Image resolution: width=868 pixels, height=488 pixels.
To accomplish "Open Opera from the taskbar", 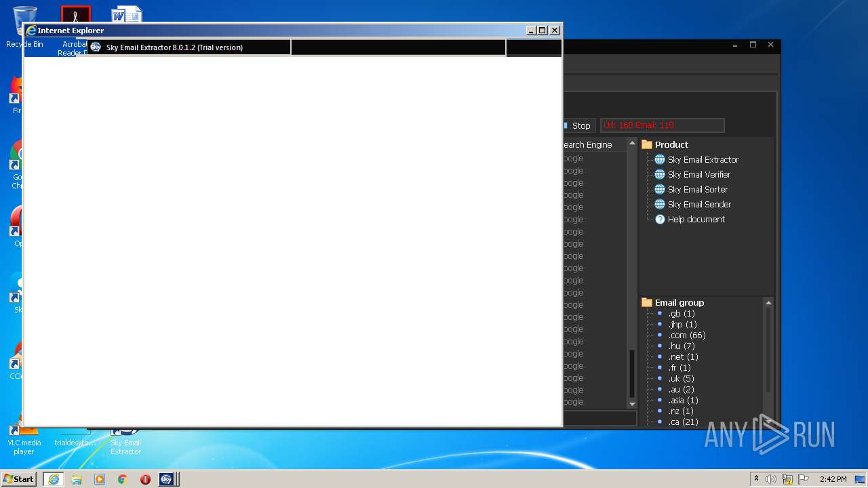I will pos(145,479).
